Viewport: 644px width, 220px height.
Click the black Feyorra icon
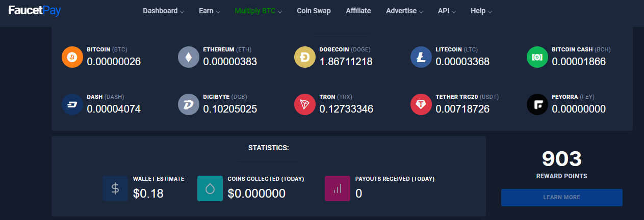[x=537, y=104]
